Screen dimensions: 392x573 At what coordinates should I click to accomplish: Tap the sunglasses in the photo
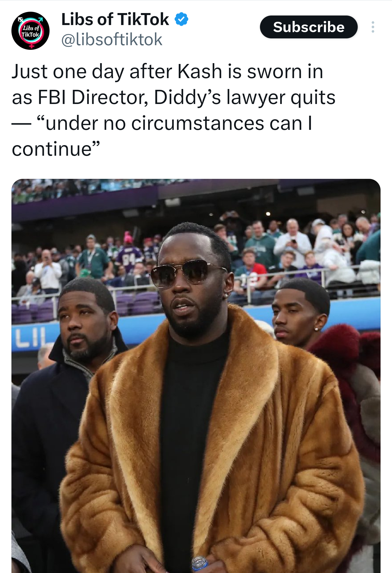[188, 273]
